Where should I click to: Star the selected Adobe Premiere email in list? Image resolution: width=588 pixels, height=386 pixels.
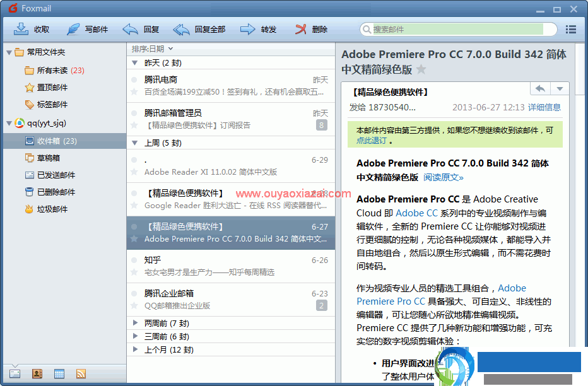point(134,238)
